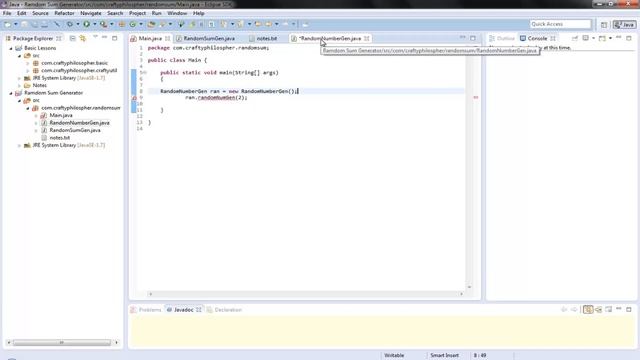This screenshot has height=360, width=640.
Task: Open the Navigate menu
Action: click(91, 13)
